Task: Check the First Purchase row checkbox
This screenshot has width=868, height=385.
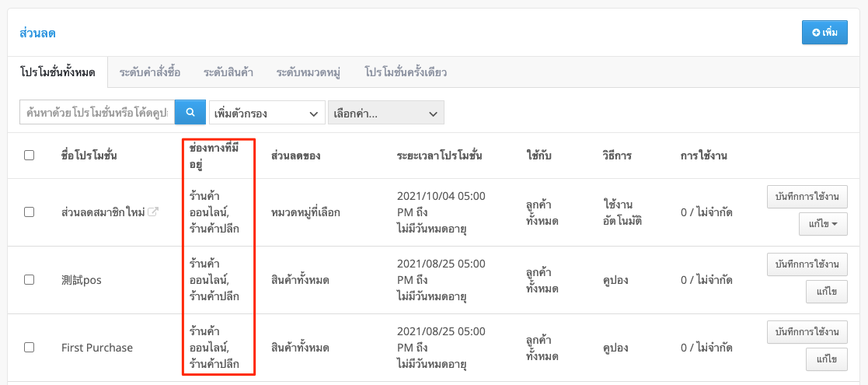Action: pos(30,348)
